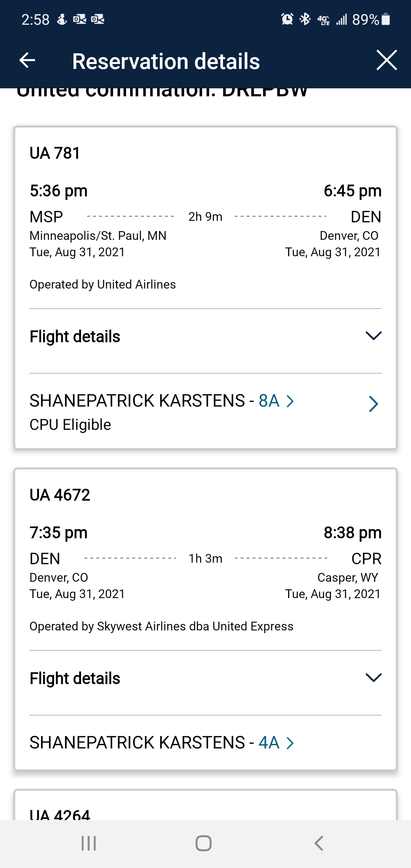
Task: Tap SHANEPATRICK KARSTENS on UA 4672
Action: tap(137, 743)
